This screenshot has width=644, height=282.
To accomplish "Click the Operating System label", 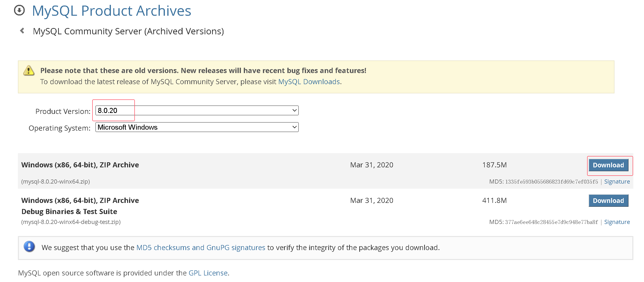I will pos(60,128).
